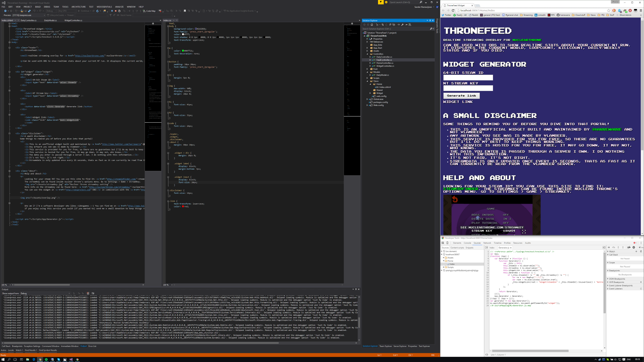Screen dimensions: 644x362
Task: Select Index.cshtml in Solution Explorer tree
Action: pyautogui.click(x=385, y=87)
